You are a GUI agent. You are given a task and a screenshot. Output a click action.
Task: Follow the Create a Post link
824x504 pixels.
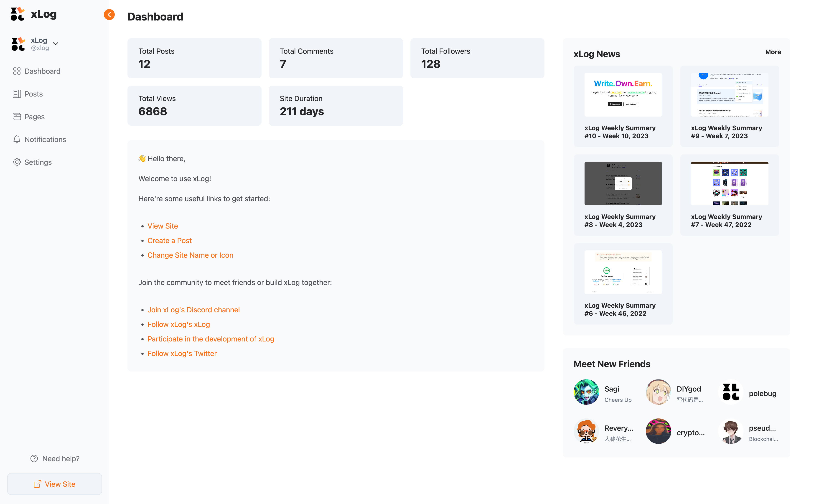170,240
